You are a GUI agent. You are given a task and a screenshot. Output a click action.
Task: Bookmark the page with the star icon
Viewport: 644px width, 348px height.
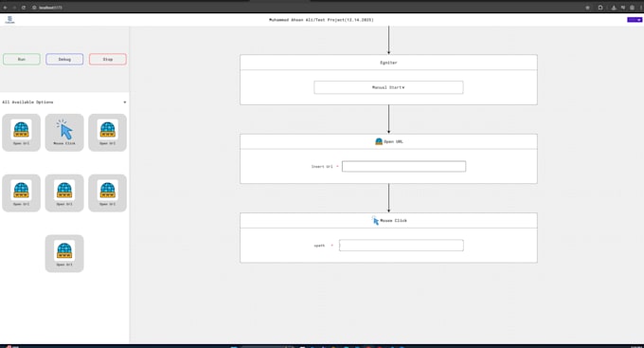(x=588, y=8)
